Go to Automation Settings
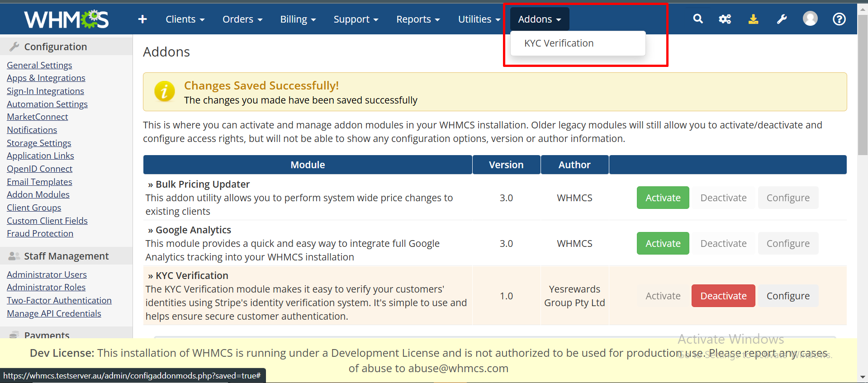The width and height of the screenshot is (868, 383). 47,104
